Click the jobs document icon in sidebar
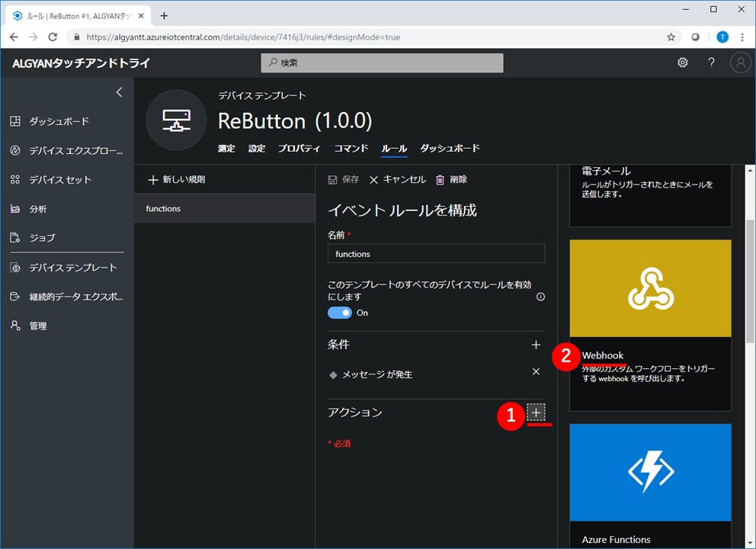 point(15,238)
